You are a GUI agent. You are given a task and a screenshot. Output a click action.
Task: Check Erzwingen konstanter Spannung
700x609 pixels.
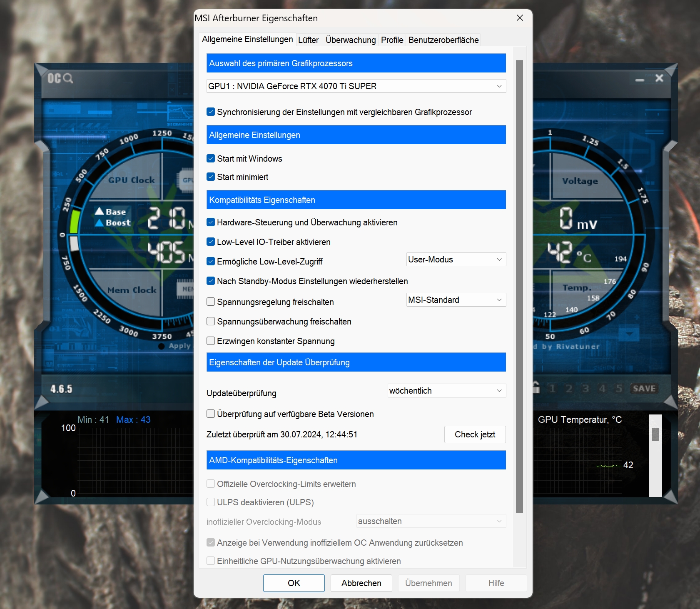pyautogui.click(x=211, y=341)
